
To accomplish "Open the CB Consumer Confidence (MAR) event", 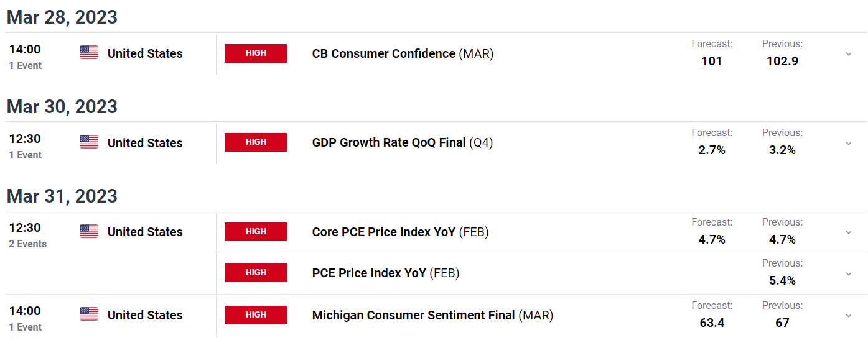I will pos(403,54).
